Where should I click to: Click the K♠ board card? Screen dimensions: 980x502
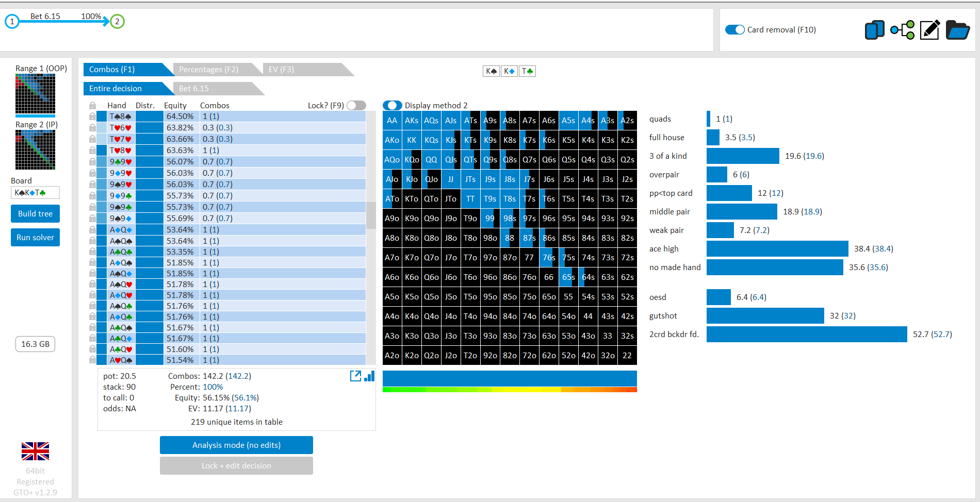[x=492, y=71]
